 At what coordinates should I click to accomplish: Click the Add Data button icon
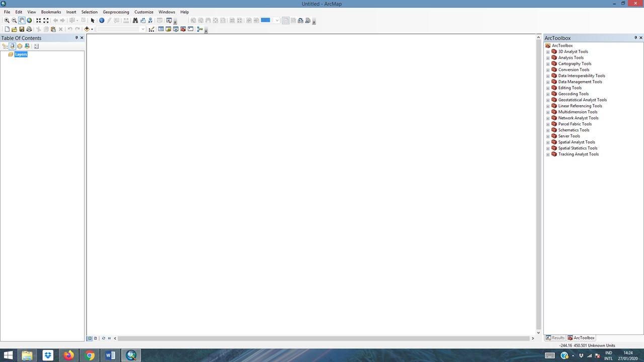tap(87, 29)
